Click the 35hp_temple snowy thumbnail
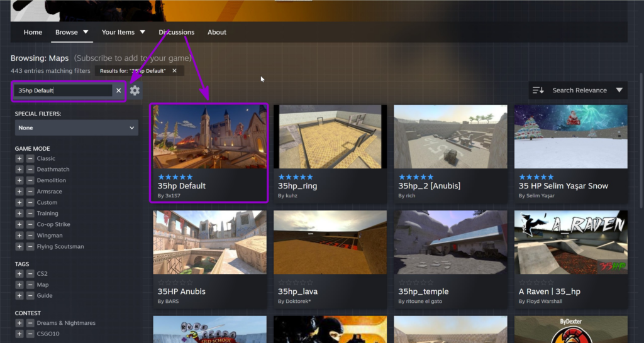Image resolution: width=644 pixels, height=343 pixels. (x=450, y=242)
